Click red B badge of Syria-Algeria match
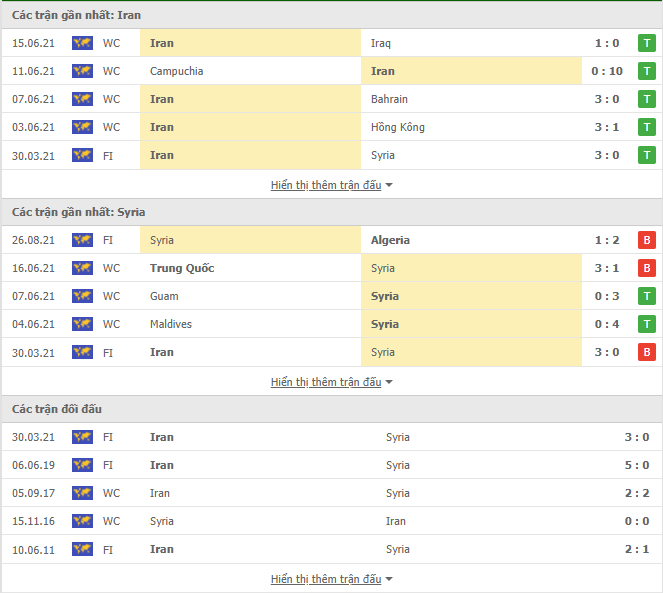 (x=647, y=240)
